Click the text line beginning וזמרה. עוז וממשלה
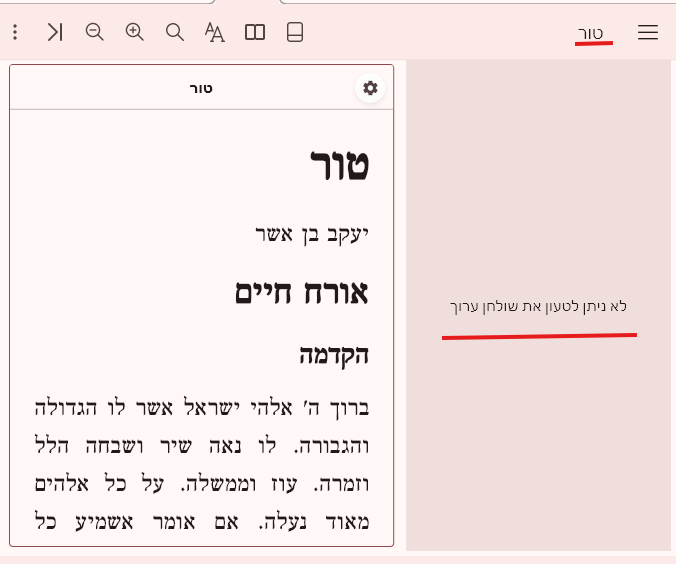Viewport: 676px width, 564px height. click(x=202, y=484)
